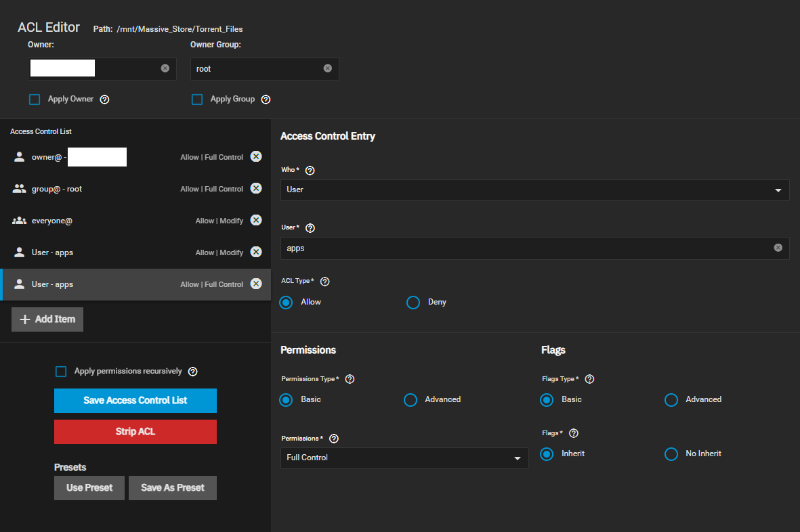Select User - apps Allow Full Control entry
The image size is (800, 532).
pos(135,284)
